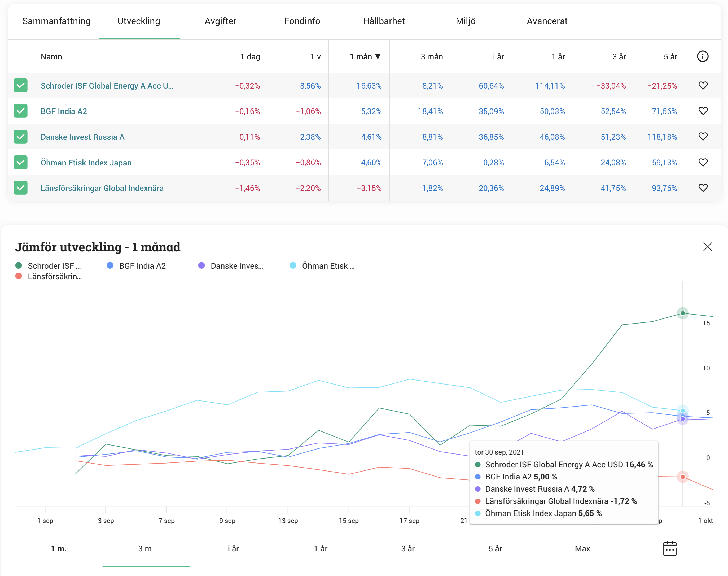Click heart icon for Öhman Etisk Index Japan
This screenshot has height=576, width=728.
pyautogui.click(x=703, y=163)
